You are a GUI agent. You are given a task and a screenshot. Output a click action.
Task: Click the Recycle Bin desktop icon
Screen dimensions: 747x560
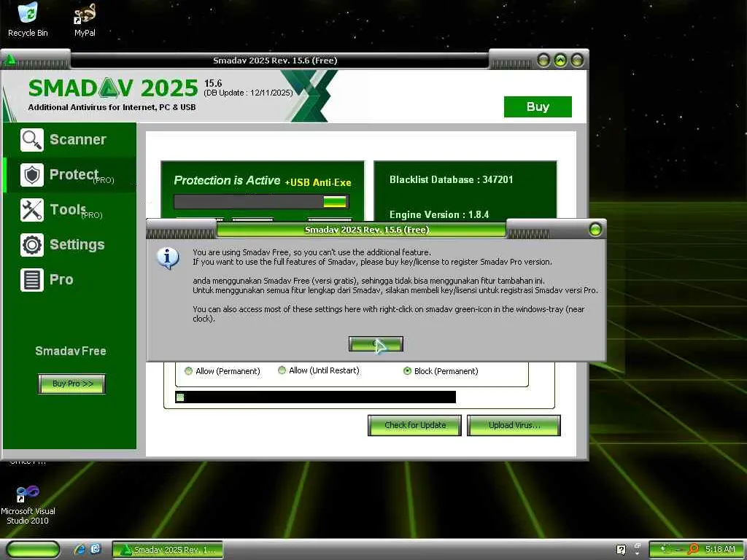coord(28,20)
